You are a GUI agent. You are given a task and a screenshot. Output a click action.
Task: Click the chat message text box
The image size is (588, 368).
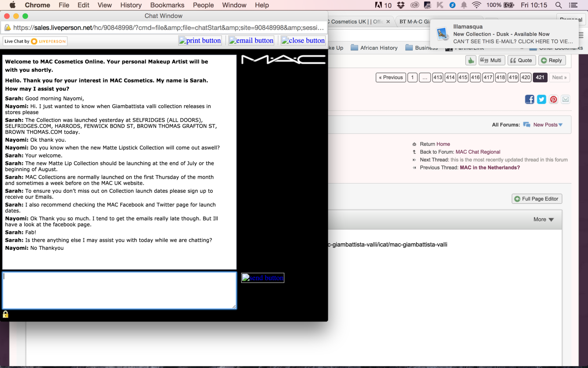pyautogui.click(x=119, y=290)
